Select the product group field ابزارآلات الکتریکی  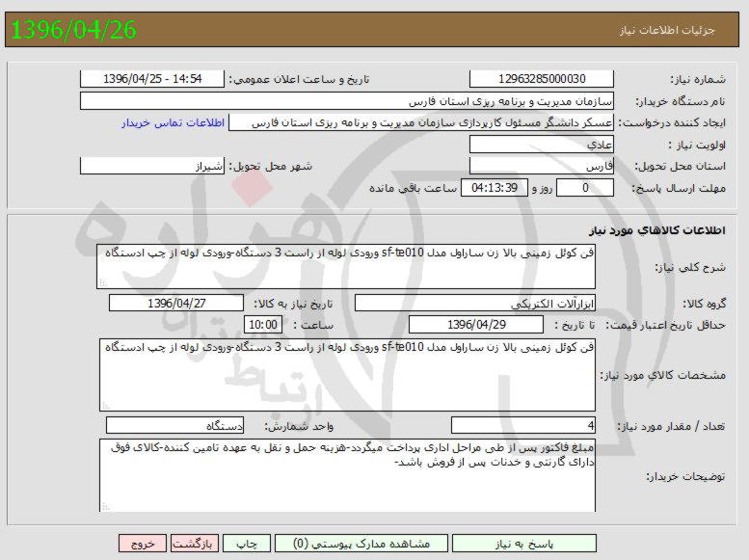click(x=475, y=303)
